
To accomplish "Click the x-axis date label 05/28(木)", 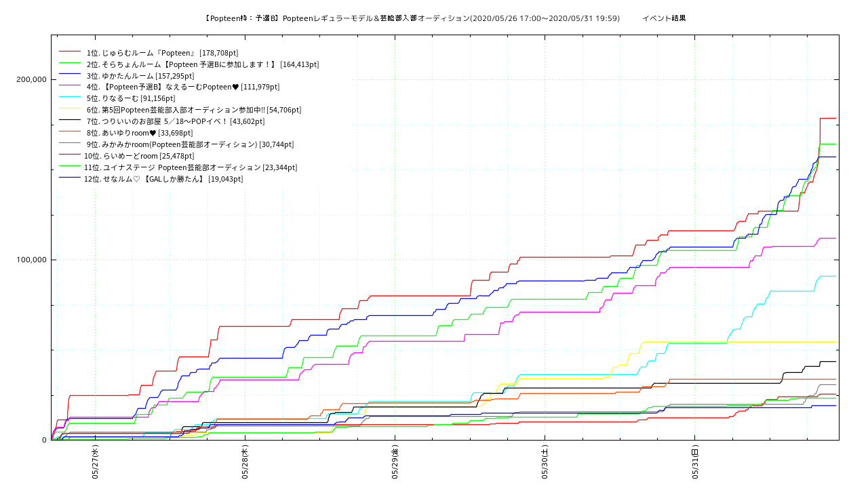I will [x=245, y=462].
